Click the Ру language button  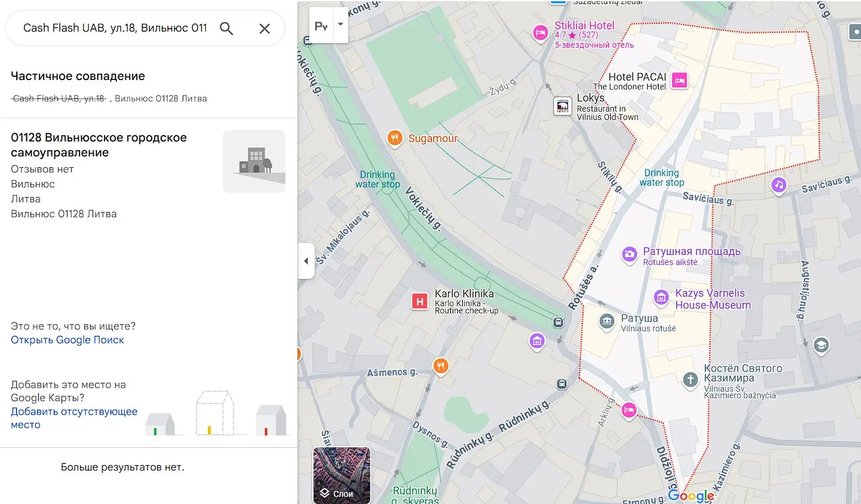pos(321,26)
